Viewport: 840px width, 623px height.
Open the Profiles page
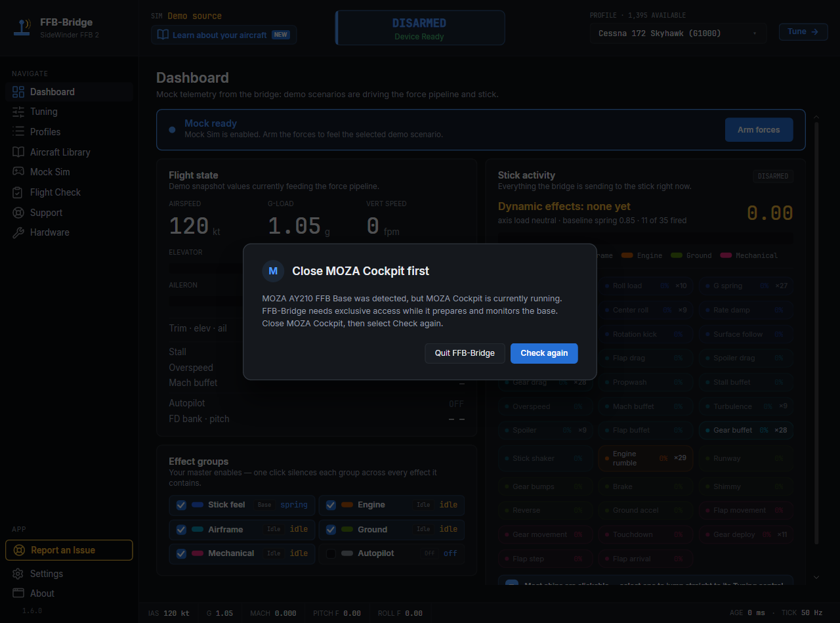pos(69,132)
